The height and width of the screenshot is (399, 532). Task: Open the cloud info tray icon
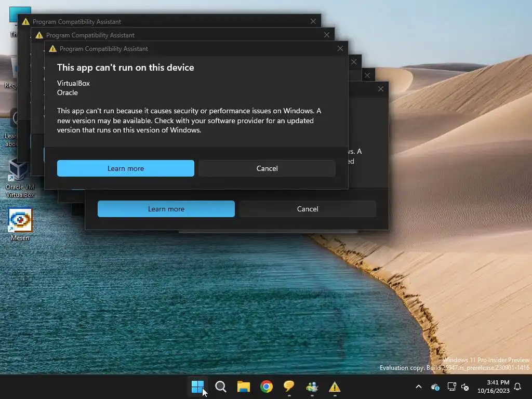[x=435, y=387]
